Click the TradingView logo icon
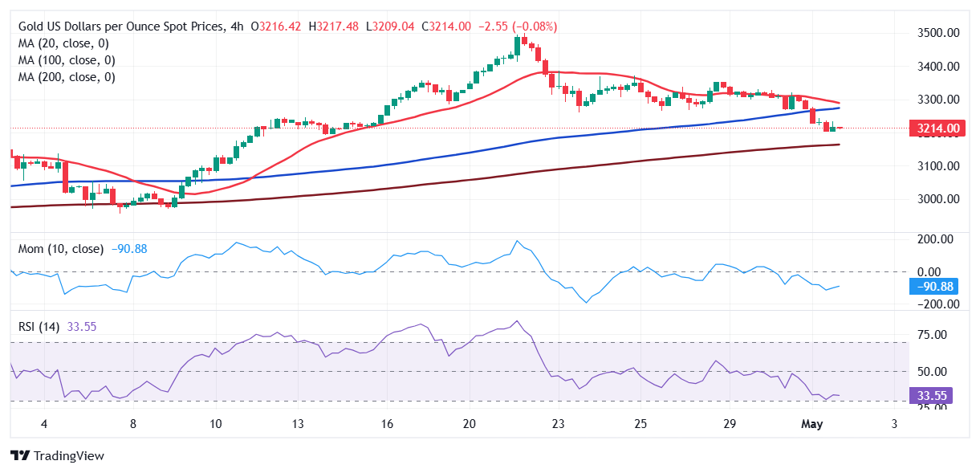This screenshot has width=980, height=473. coord(19,455)
